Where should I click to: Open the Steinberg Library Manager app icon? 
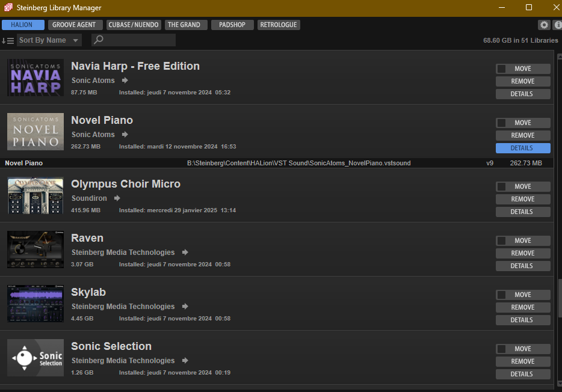[8, 8]
